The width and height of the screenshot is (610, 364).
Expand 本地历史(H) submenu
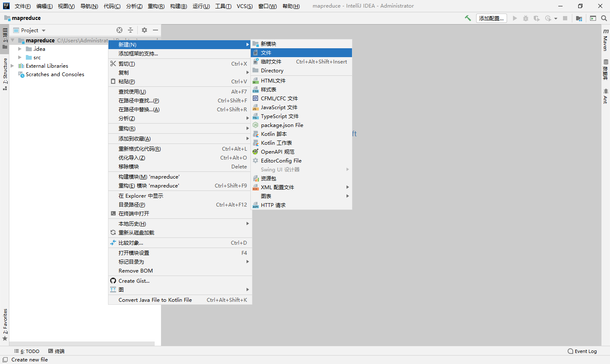180,223
